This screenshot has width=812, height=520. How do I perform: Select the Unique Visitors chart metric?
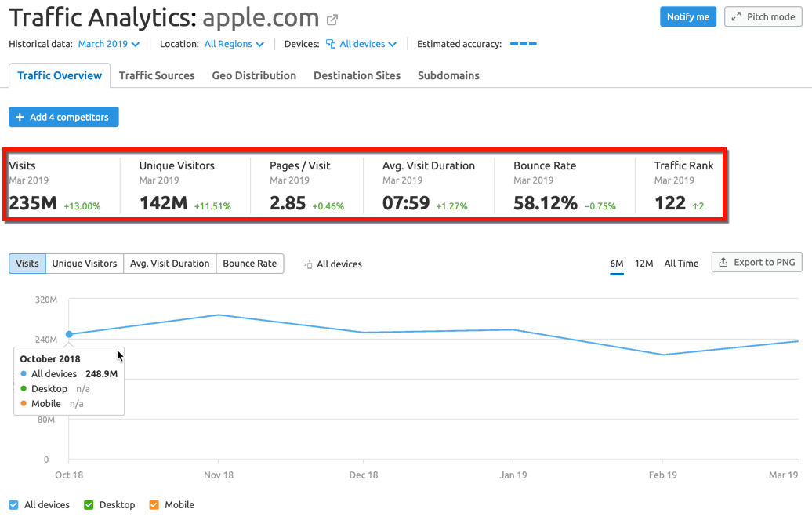pos(84,264)
